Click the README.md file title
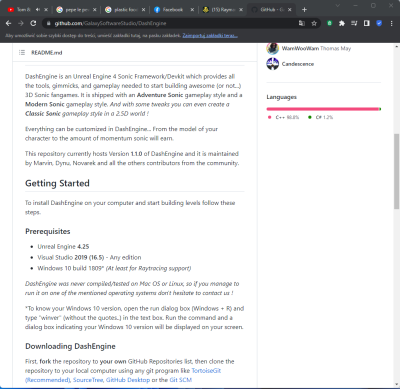This screenshot has height=389, width=400. pyautogui.click(x=47, y=52)
